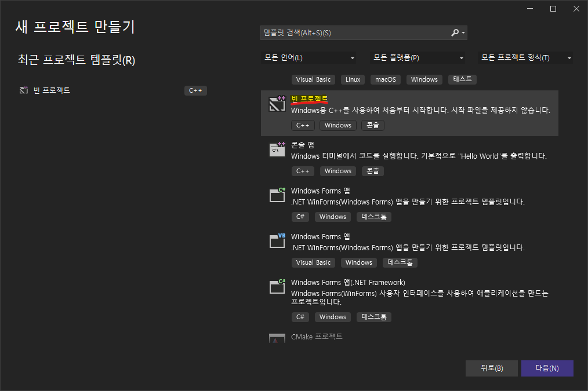The width and height of the screenshot is (588, 391).
Task: Click the Linux tag
Action: click(x=353, y=79)
